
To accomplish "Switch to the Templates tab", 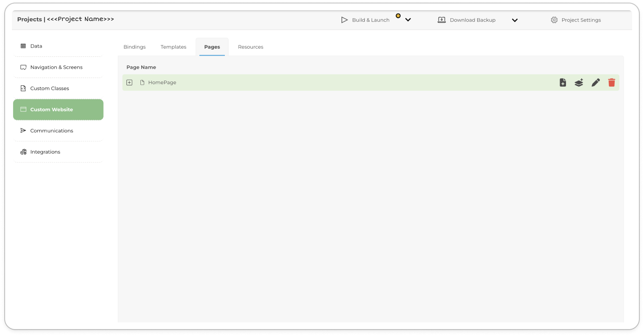I will (173, 47).
